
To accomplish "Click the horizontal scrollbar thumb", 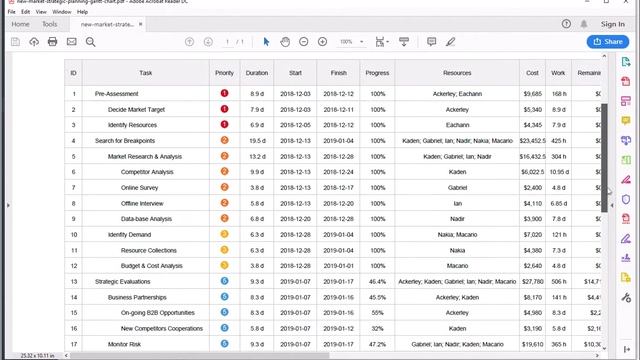I will (200, 356).
